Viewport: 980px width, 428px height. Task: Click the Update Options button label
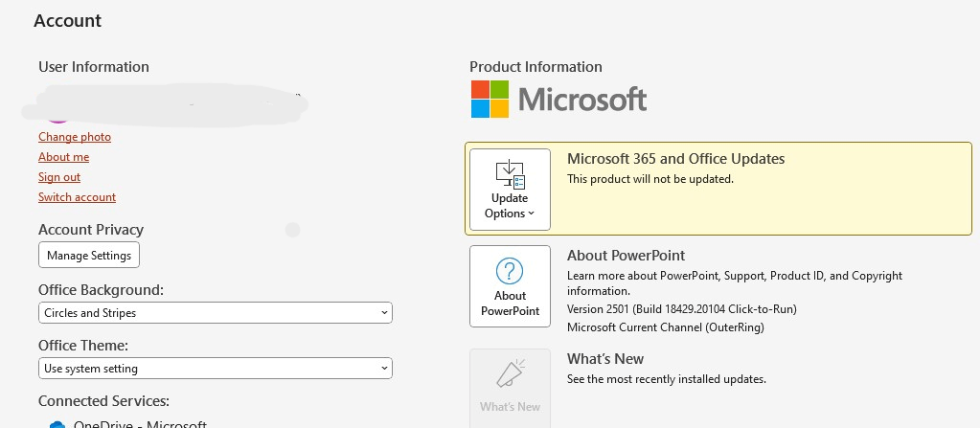click(x=510, y=206)
